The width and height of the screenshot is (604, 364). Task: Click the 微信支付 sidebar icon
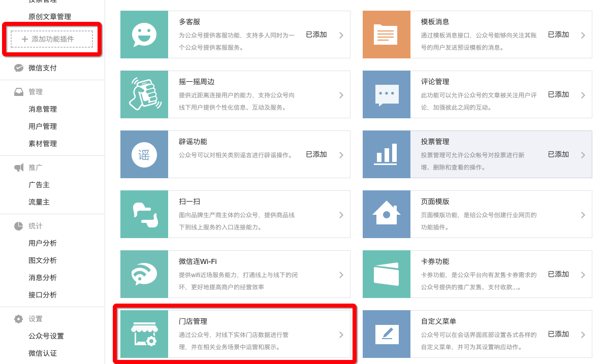[x=19, y=68]
